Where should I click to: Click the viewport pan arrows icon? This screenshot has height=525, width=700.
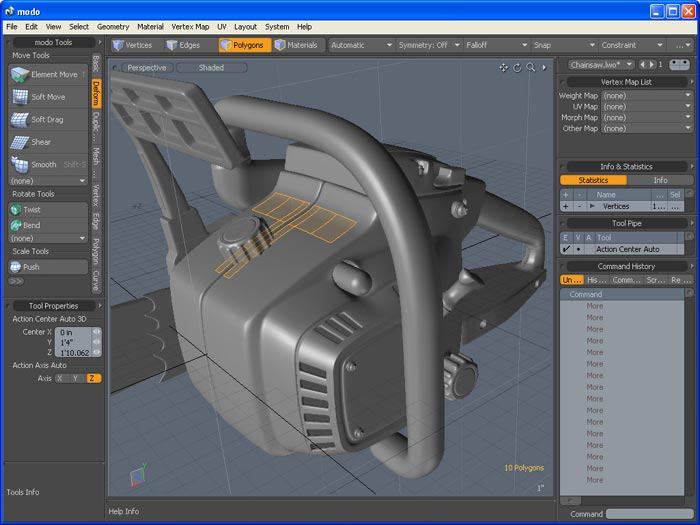click(x=504, y=68)
